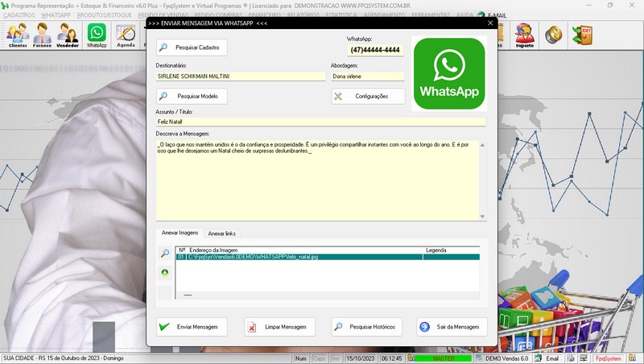
Task: Open Clientes from the main toolbar
Action: [18, 35]
